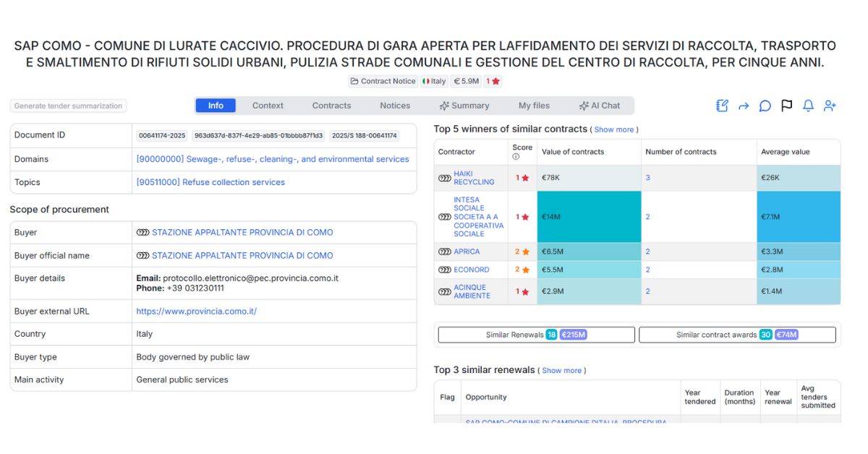This screenshot has width=868, height=454.
Task: Click the folder icon in the Contract Notice badge
Action: click(356, 81)
